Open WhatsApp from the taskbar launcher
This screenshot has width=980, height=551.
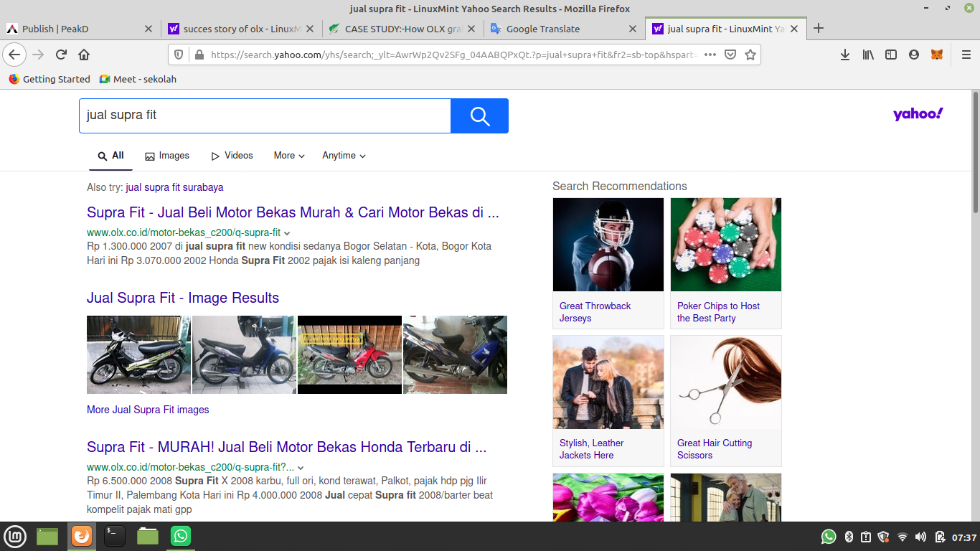(x=181, y=536)
